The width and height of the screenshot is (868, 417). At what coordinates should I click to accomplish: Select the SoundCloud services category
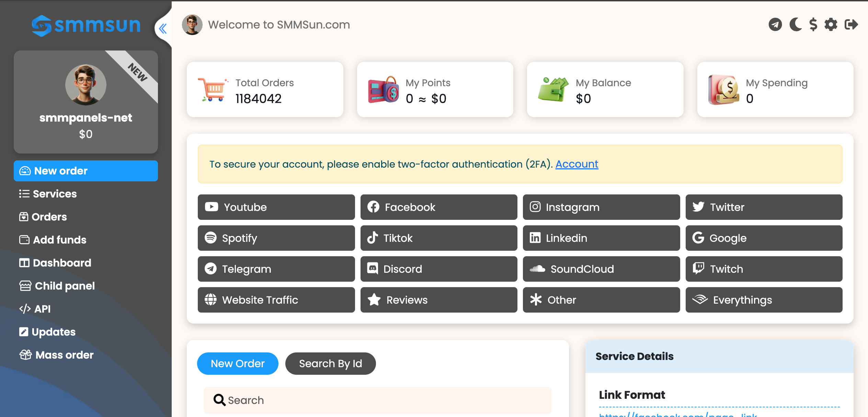click(x=601, y=269)
